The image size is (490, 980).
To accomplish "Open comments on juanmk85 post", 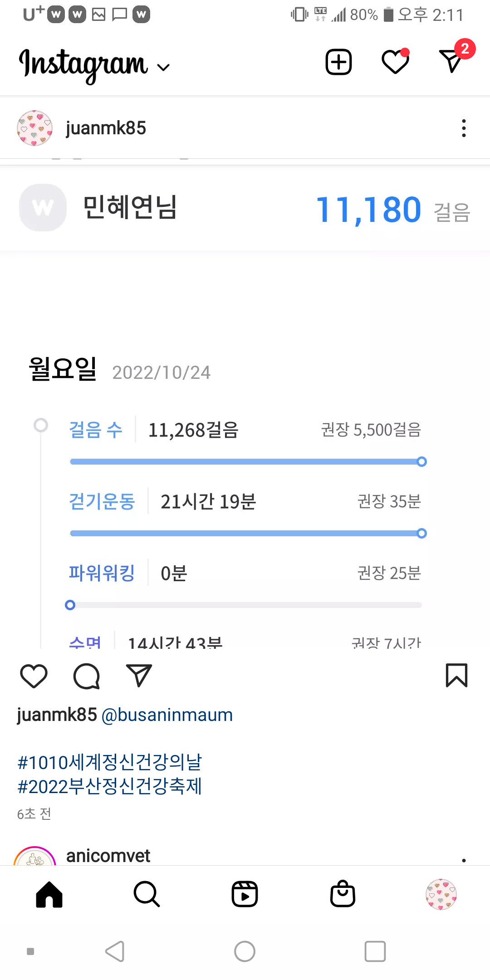I will [x=86, y=676].
